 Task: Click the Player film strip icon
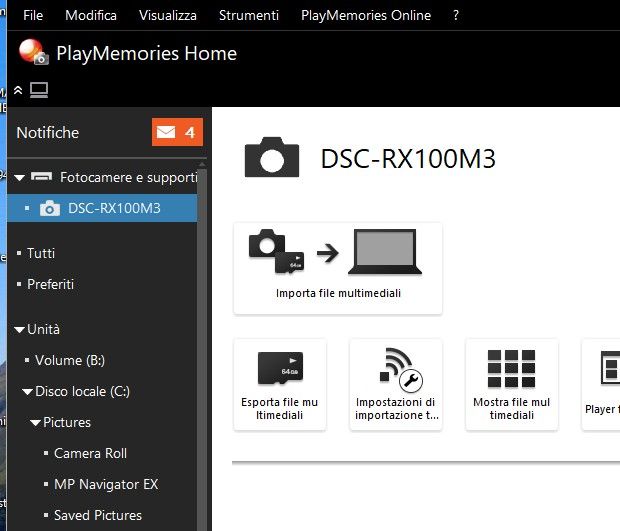pos(607,369)
